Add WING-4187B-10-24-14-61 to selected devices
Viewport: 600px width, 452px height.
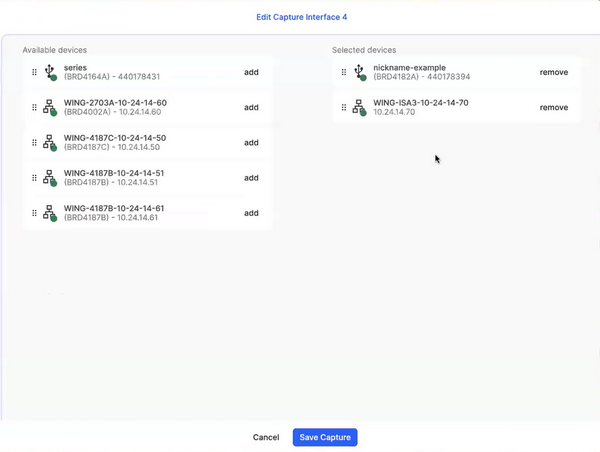(x=251, y=213)
